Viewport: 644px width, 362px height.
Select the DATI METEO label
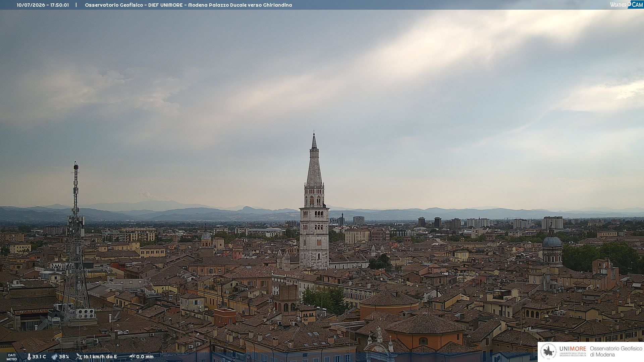coord(12,357)
